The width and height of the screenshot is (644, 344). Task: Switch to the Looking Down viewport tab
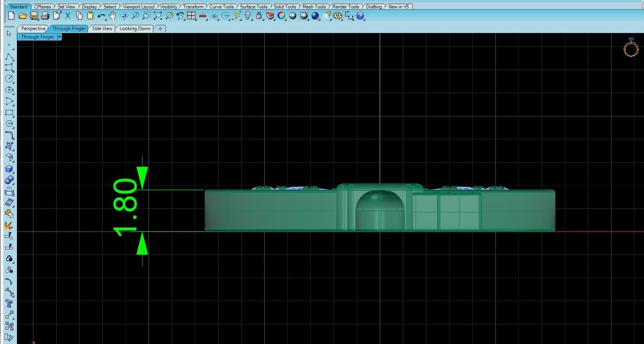click(135, 28)
